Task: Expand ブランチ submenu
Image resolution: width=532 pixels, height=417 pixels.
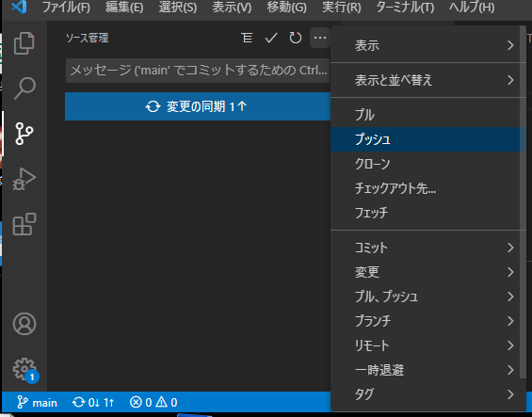Action: [426, 321]
